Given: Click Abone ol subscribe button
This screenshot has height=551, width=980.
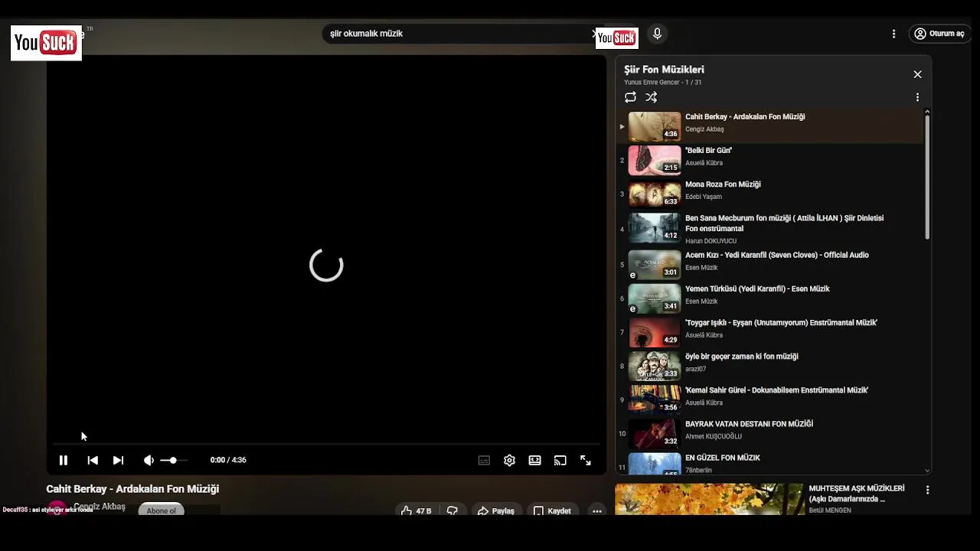Looking at the screenshot, I should [x=162, y=510].
